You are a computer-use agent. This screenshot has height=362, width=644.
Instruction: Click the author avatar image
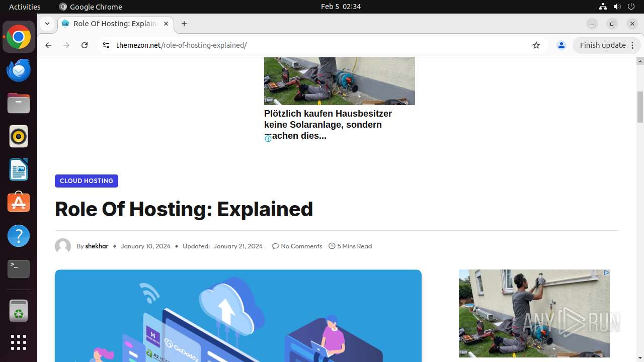pos(63,246)
